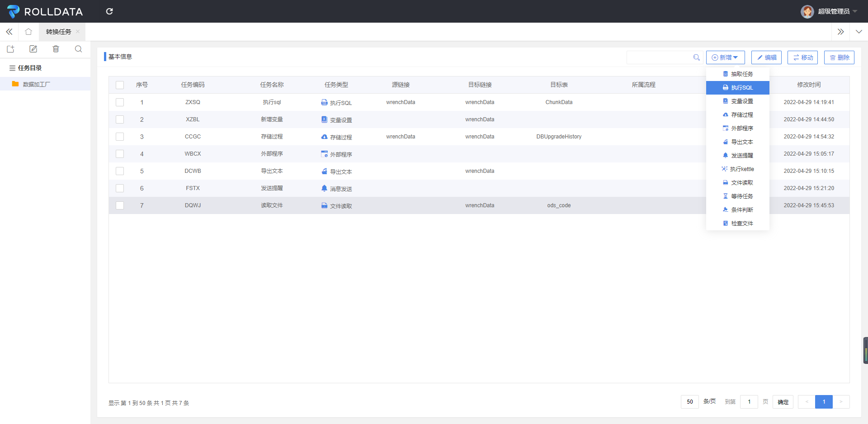Image resolution: width=868 pixels, height=424 pixels.
Task: Expand the 超级管理员 user dropdown arrow
Action: coord(854,11)
